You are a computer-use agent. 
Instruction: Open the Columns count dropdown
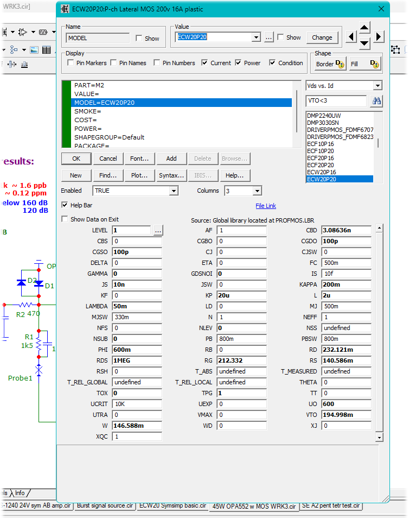coord(258,191)
